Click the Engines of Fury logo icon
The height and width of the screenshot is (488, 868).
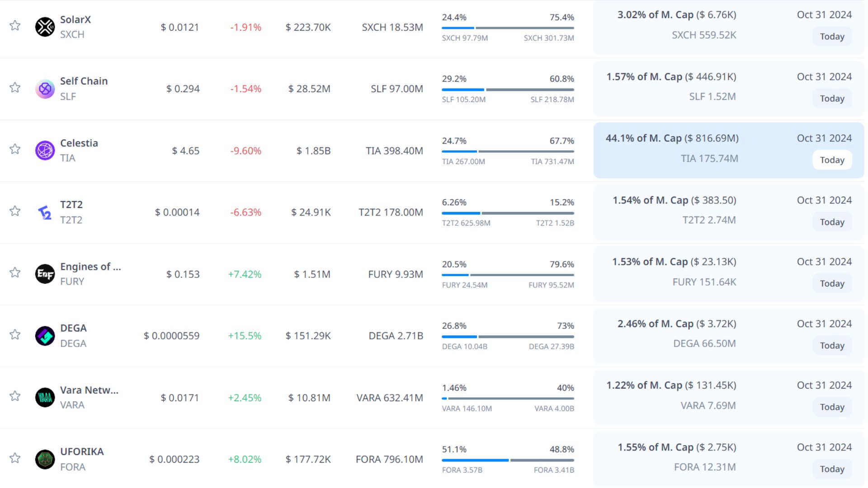click(45, 274)
